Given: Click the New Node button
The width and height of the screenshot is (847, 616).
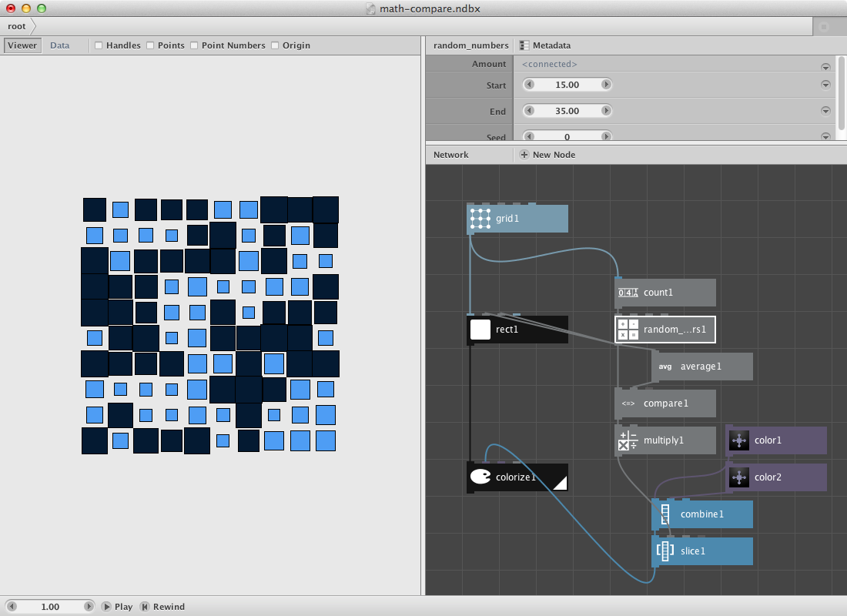Looking at the screenshot, I should (547, 155).
